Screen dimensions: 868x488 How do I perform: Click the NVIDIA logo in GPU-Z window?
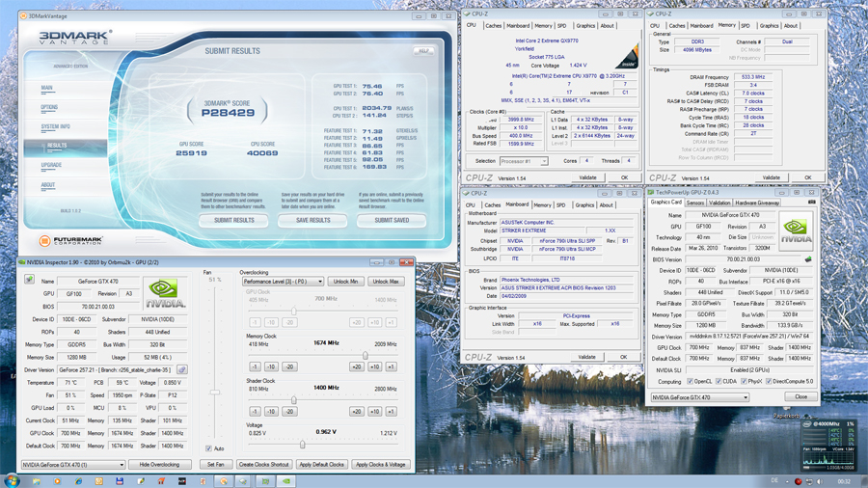click(x=796, y=230)
